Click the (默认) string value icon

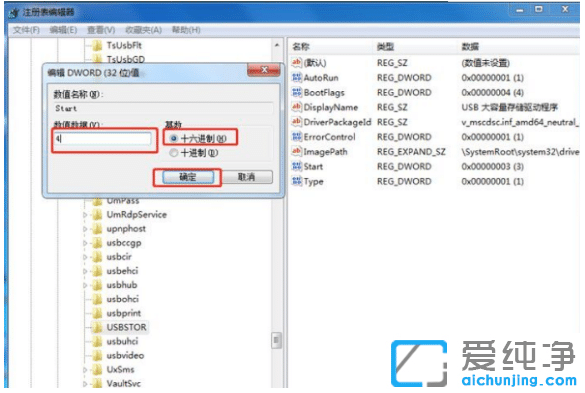tap(297, 63)
